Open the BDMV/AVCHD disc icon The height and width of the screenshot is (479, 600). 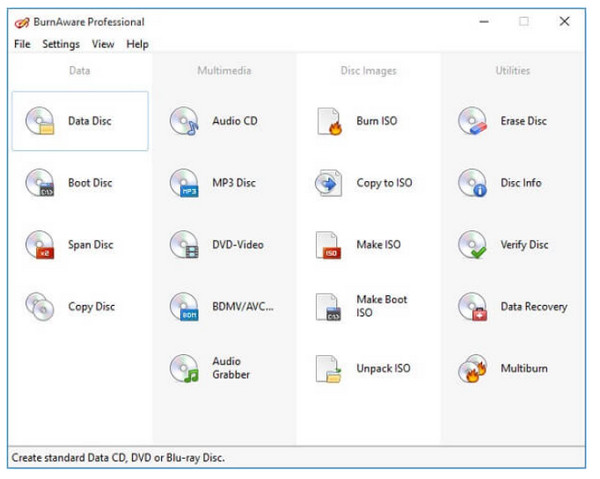[x=184, y=307]
